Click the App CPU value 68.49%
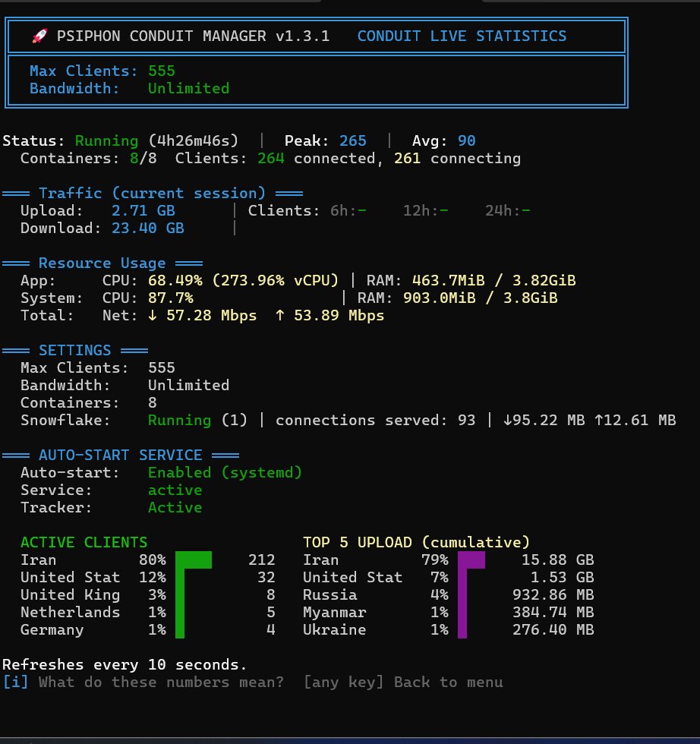700x744 pixels. coord(175,280)
